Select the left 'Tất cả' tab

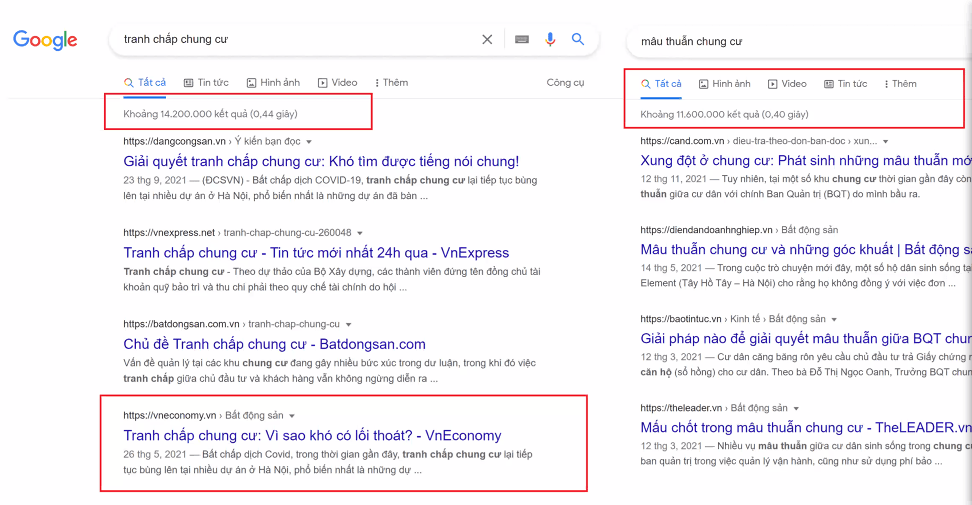144,82
